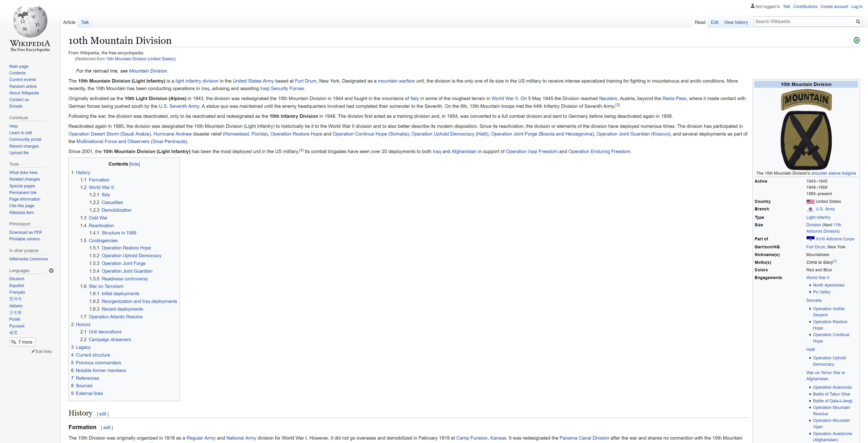Open the Fort Drum link in intro

tap(306, 81)
